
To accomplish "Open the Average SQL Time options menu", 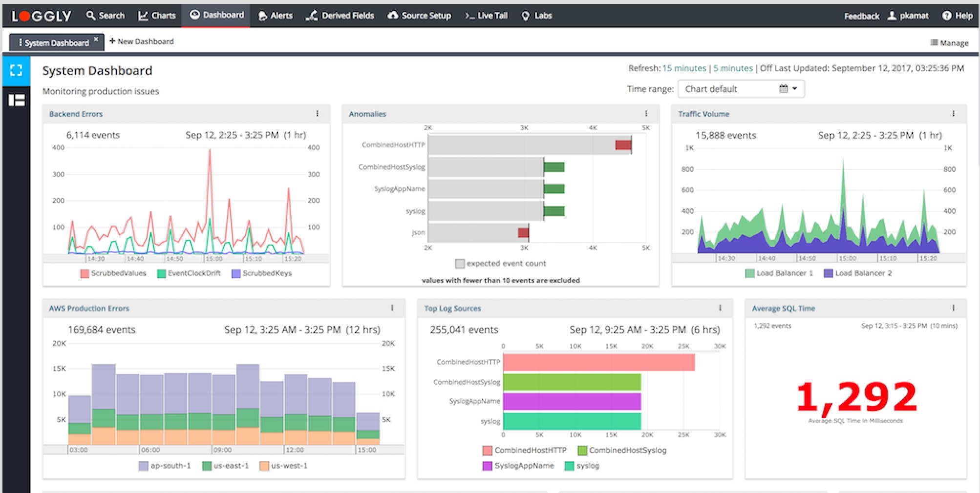I will (953, 308).
